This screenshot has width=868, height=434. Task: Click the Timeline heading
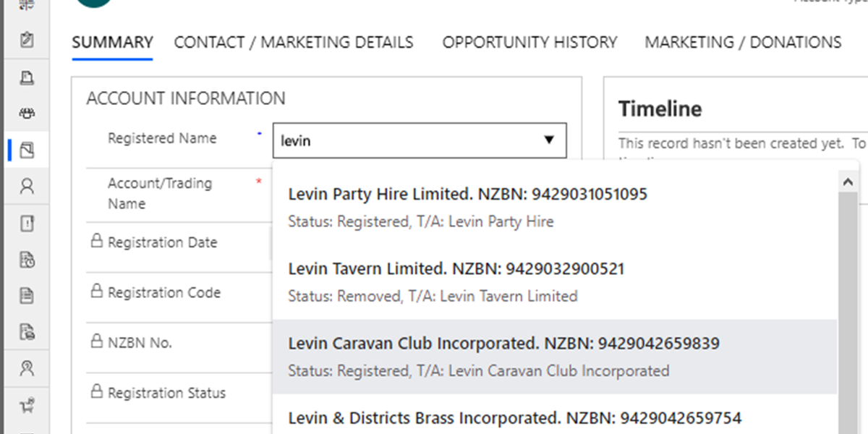[660, 109]
